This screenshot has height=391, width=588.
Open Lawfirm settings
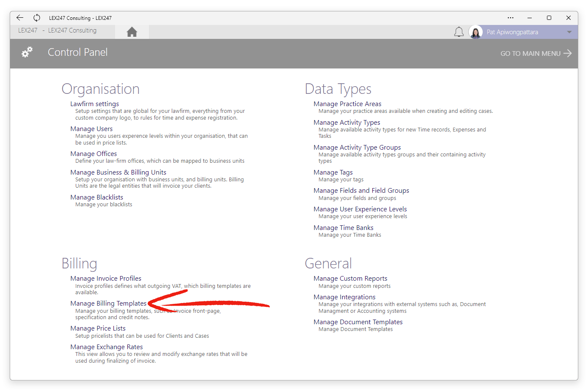[x=94, y=104]
